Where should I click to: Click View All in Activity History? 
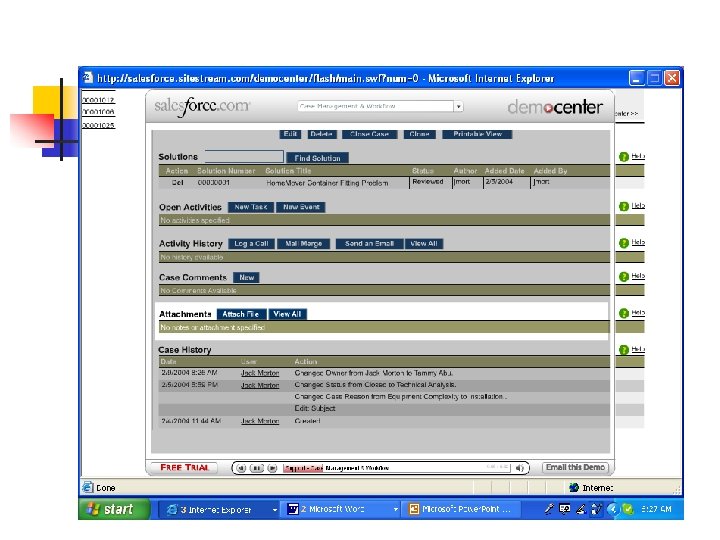coord(424,243)
